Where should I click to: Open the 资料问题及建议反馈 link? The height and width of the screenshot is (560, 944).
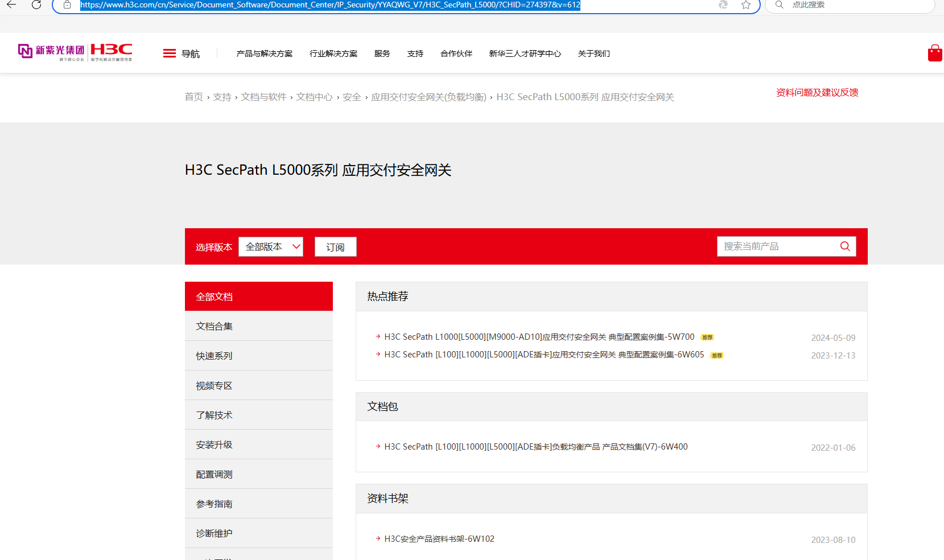[817, 93]
